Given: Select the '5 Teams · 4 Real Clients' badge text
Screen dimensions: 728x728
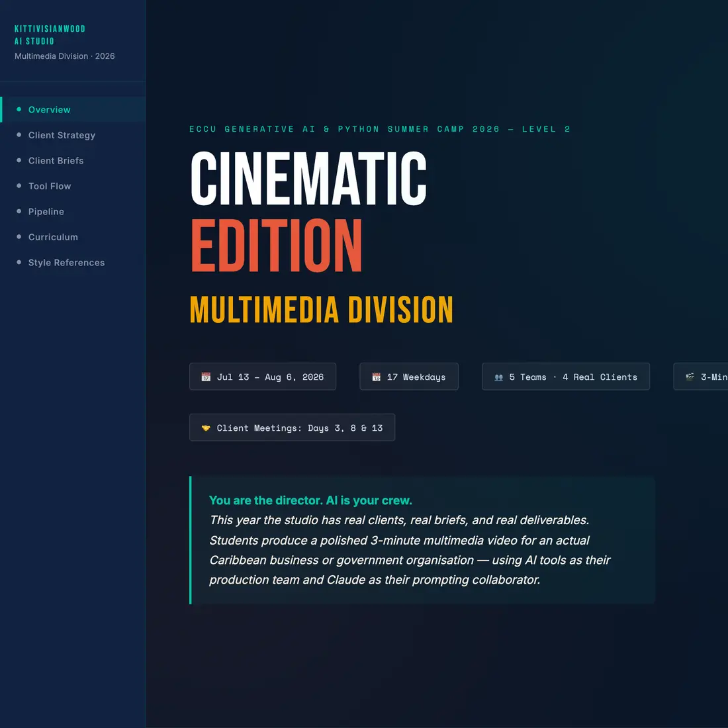Looking at the screenshot, I should pos(573,377).
